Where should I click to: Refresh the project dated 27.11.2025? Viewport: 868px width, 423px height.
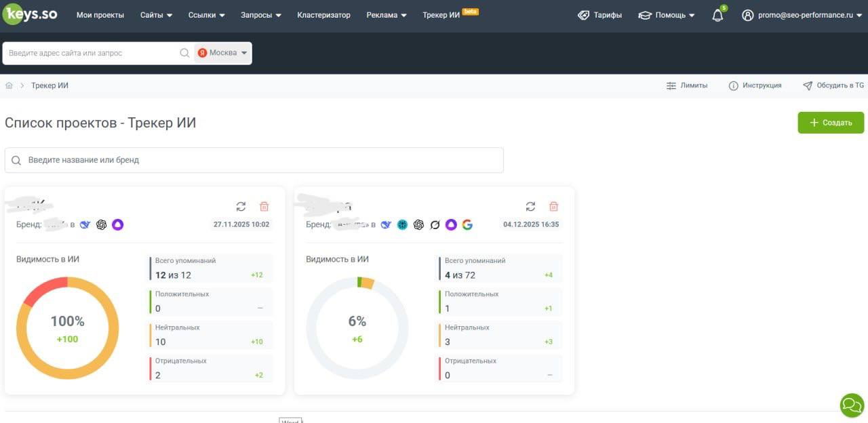point(241,206)
